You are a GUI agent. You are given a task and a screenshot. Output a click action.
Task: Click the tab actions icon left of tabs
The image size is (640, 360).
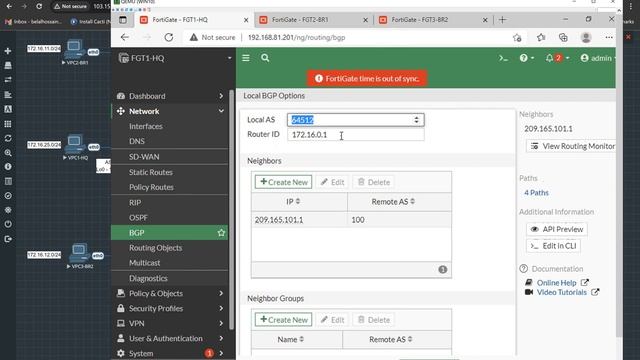pos(123,20)
